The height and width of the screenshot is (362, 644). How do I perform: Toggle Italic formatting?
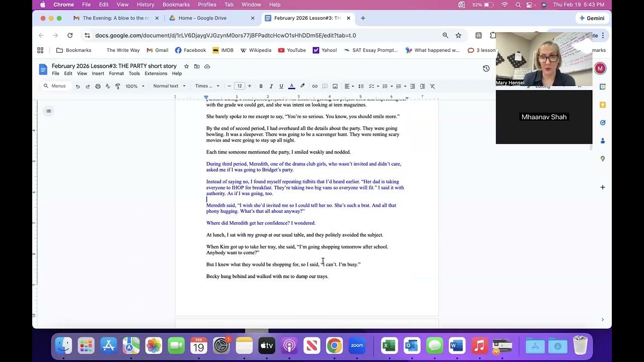[271, 86]
